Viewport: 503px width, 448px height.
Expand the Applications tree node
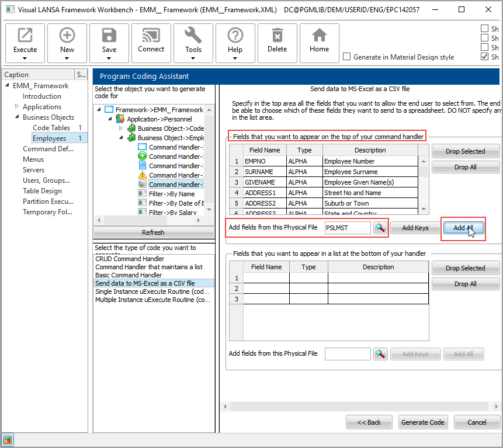click(16, 107)
